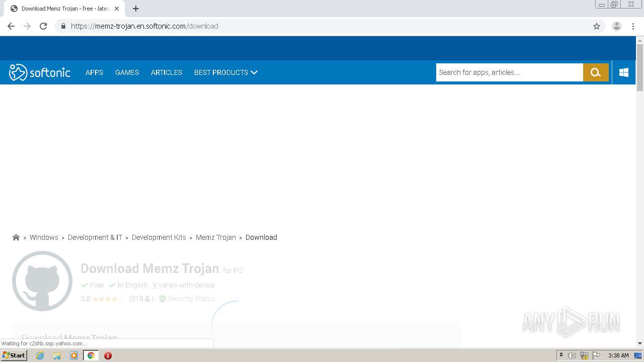Image resolution: width=644 pixels, height=362 pixels.
Task: Open the GAMES menu
Action: click(x=127, y=72)
